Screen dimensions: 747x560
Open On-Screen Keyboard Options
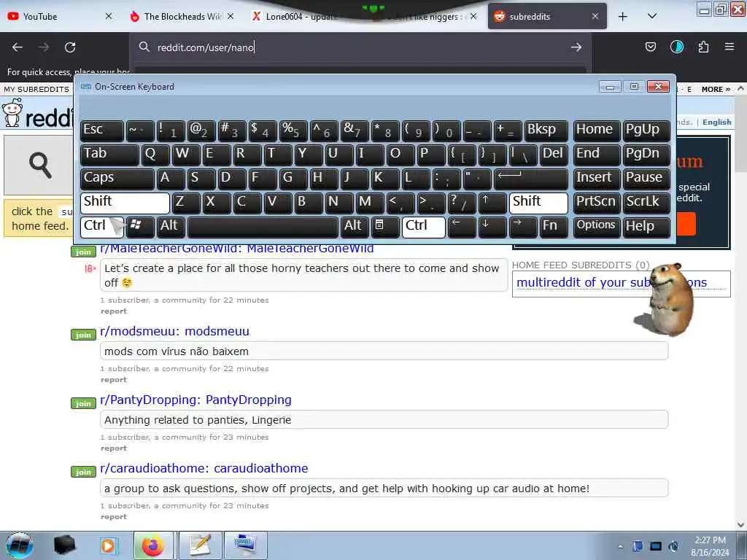(597, 227)
